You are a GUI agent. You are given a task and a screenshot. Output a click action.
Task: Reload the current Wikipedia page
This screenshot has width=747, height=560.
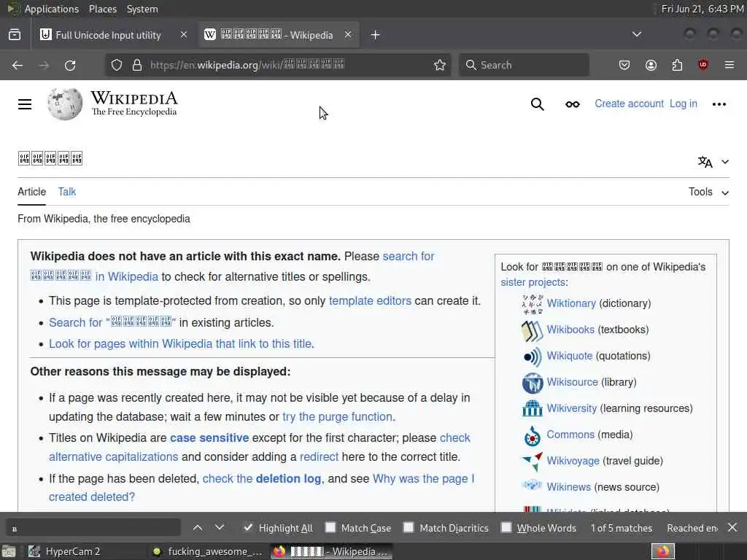pyautogui.click(x=70, y=65)
